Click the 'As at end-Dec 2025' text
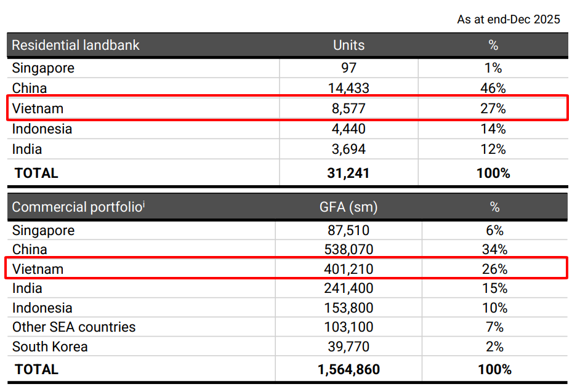This screenshot has width=580, height=392. 508,19
